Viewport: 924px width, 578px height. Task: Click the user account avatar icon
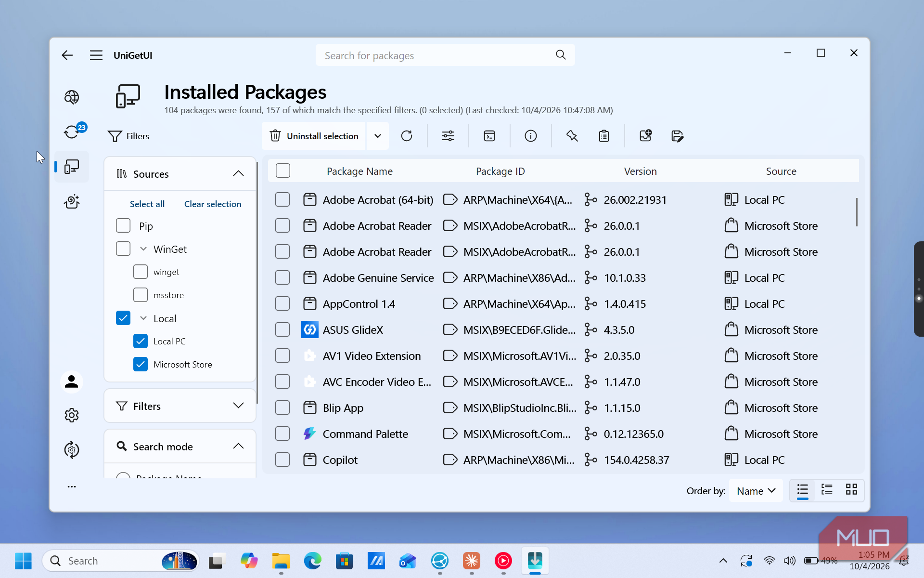pos(72,381)
